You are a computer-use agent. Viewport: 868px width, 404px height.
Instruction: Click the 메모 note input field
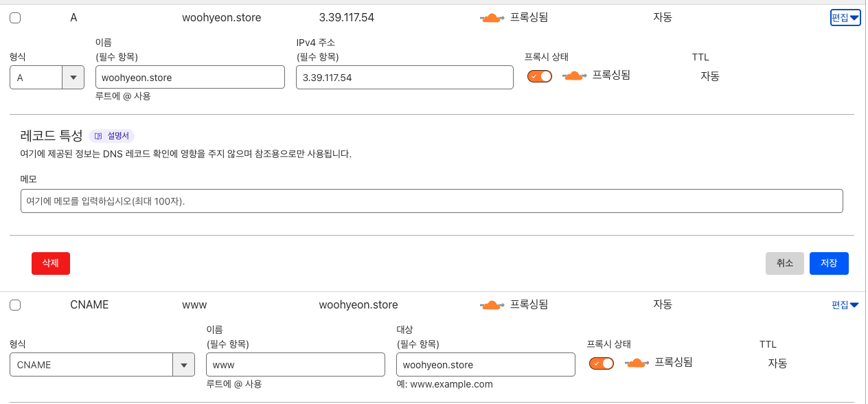coord(432,201)
